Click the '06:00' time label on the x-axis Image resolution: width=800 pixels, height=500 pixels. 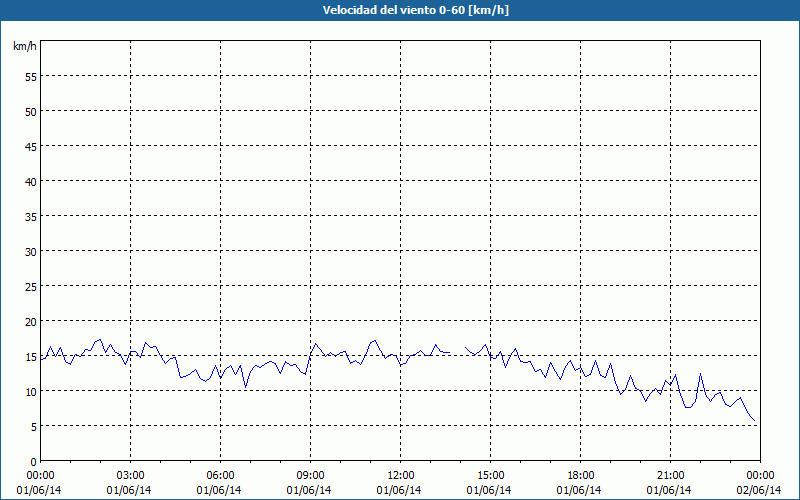[220, 476]
